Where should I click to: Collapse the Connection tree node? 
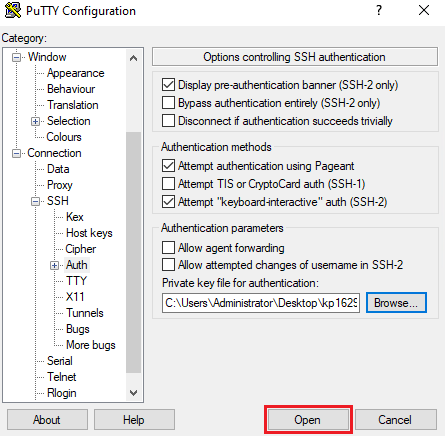[x=16, y=153]
